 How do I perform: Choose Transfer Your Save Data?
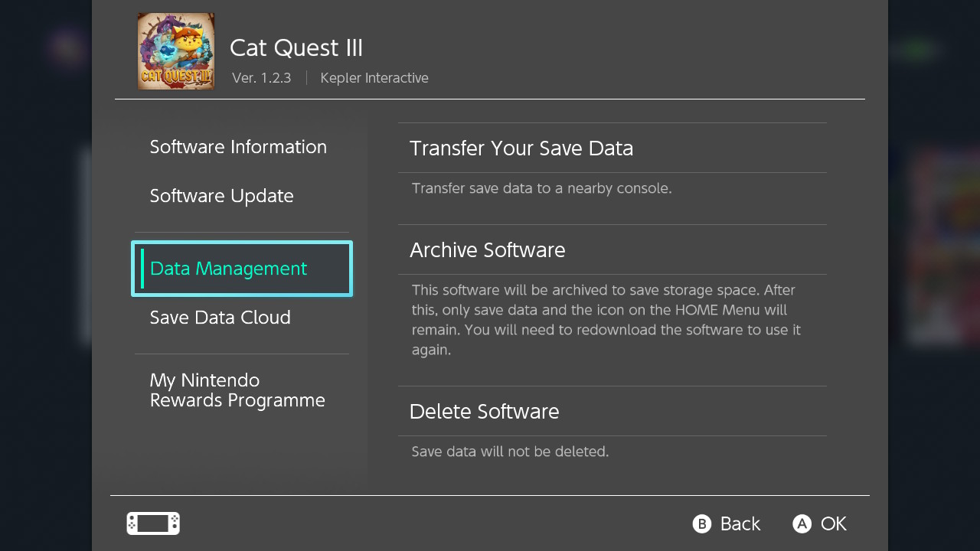(612, 148)
